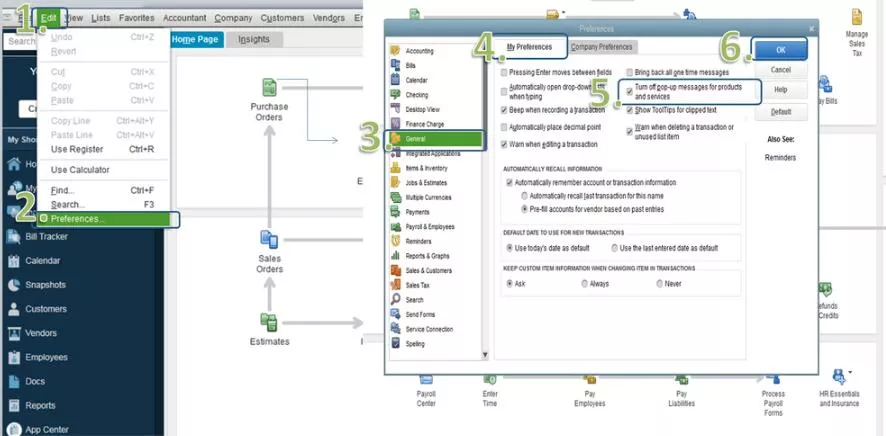
Task: Select the Reminders preference icon in list
Action: tap(396, 241)
